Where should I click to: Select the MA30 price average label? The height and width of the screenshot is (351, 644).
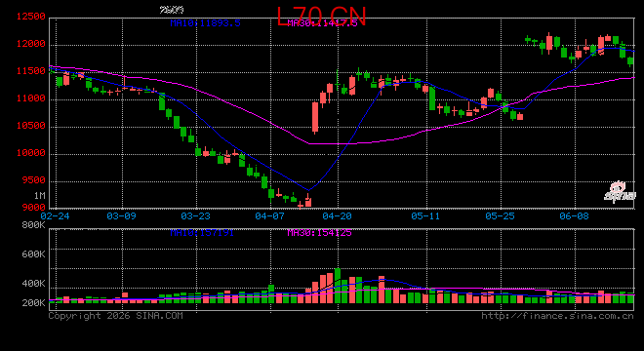coord(322,23)
